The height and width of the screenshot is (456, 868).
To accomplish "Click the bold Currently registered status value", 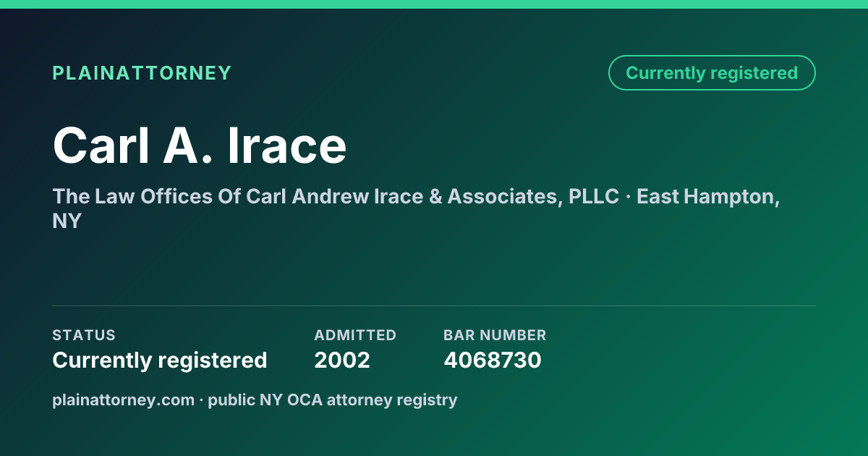I will click(x=160, y=360).
